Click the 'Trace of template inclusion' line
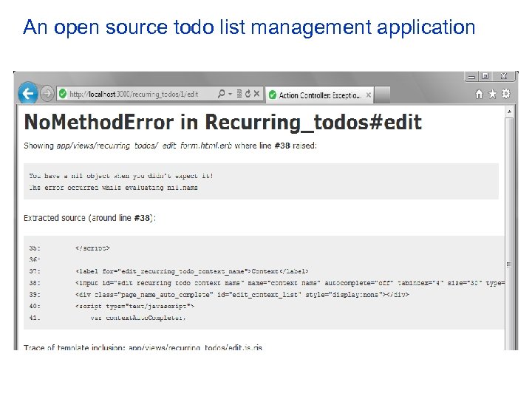The height and width of the screenshot is (399, 532). (x=143, y=348)
